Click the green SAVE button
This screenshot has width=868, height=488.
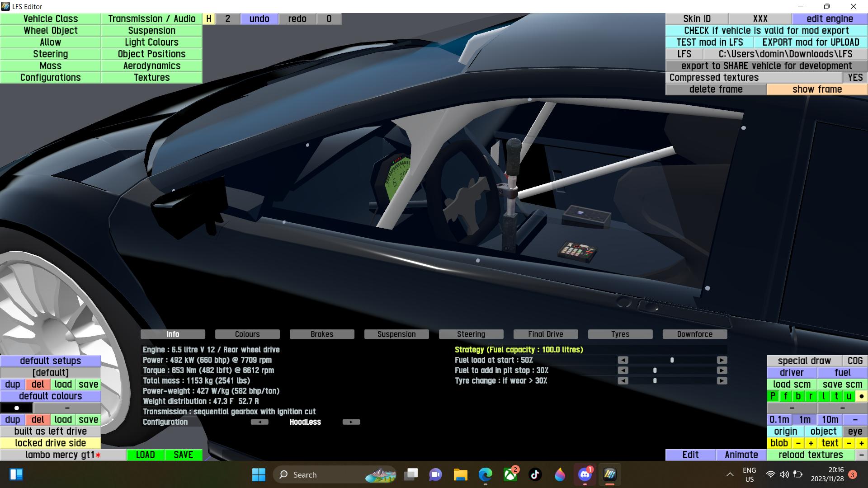[x=183, y=455]
